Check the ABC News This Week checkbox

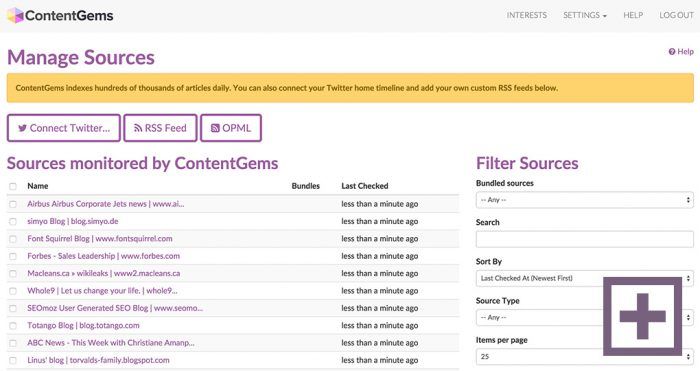13,343
